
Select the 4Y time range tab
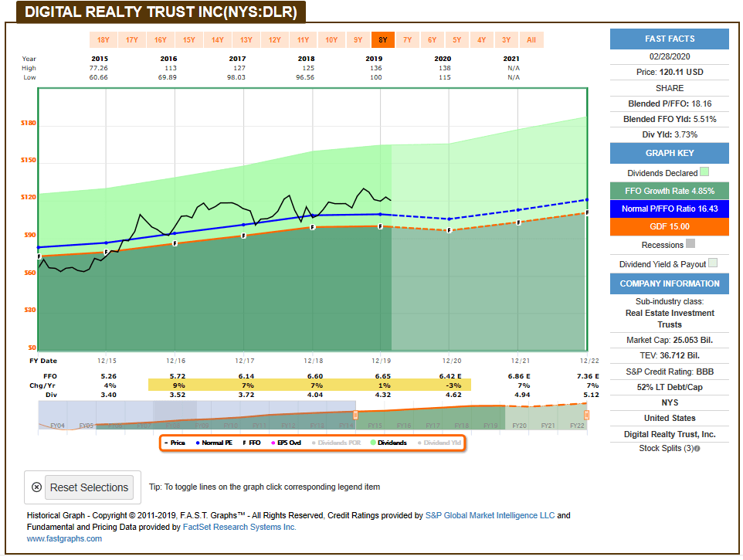tap(481, 40)
